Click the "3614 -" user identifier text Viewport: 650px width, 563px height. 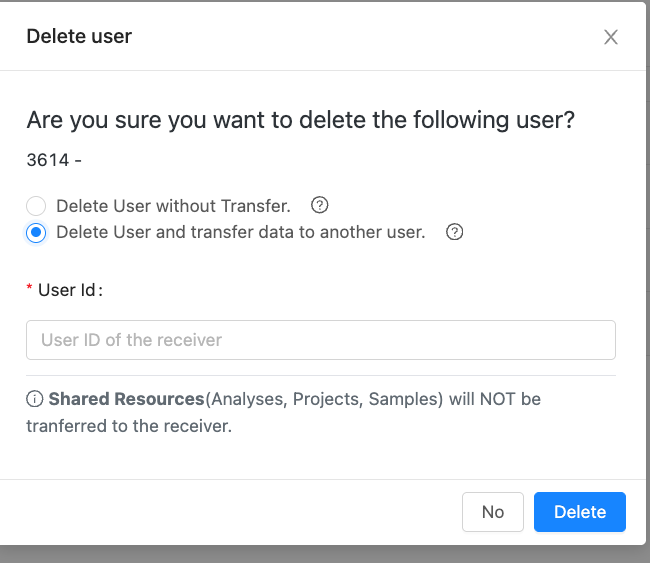point(54,159)
